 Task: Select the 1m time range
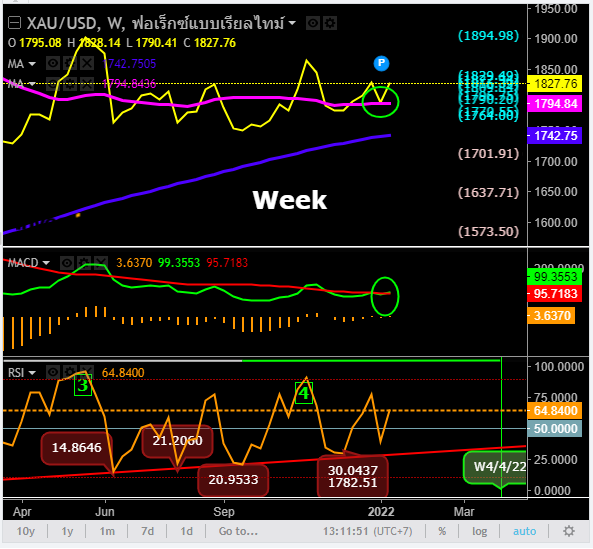point(107,531)
